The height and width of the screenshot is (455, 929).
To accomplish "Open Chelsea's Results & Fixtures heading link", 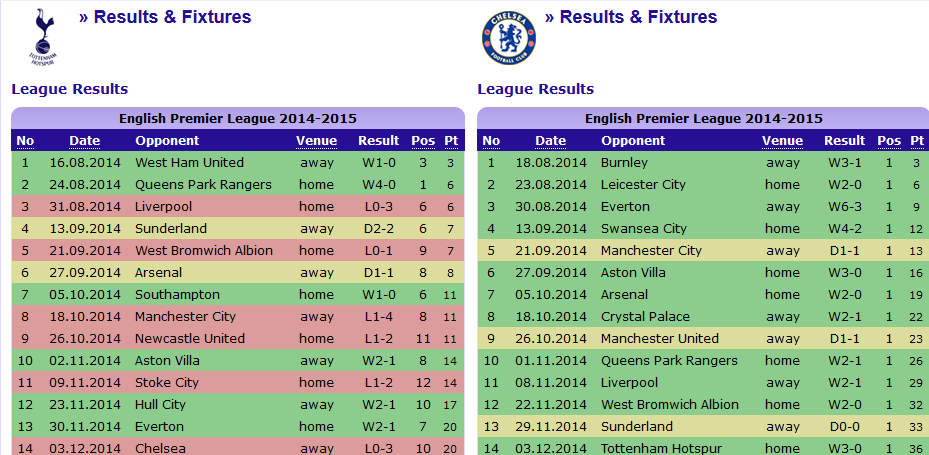I will (x=631, y=17).
